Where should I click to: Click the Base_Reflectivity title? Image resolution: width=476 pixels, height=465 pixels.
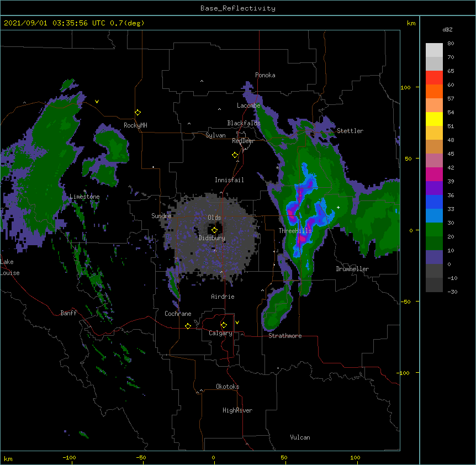coord(238,8)
